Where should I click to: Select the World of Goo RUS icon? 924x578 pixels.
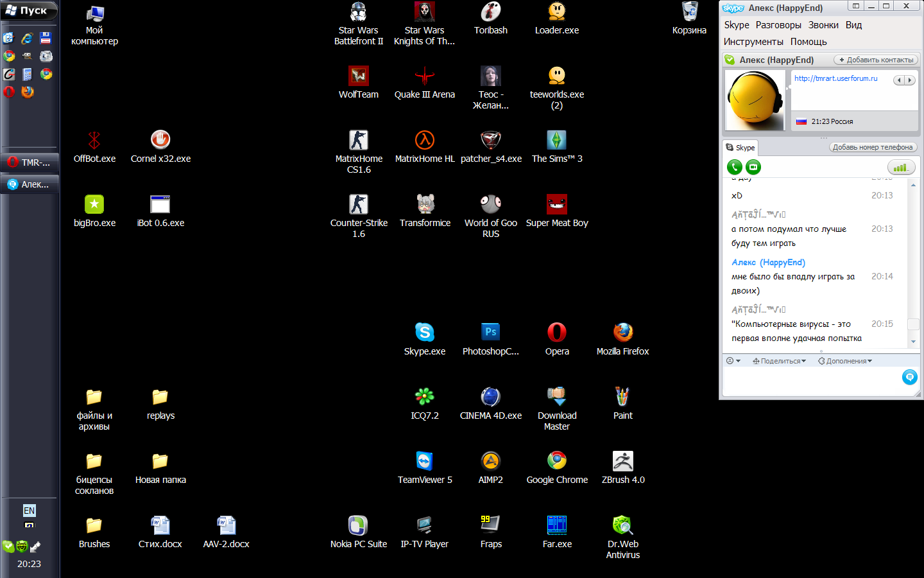491,216
